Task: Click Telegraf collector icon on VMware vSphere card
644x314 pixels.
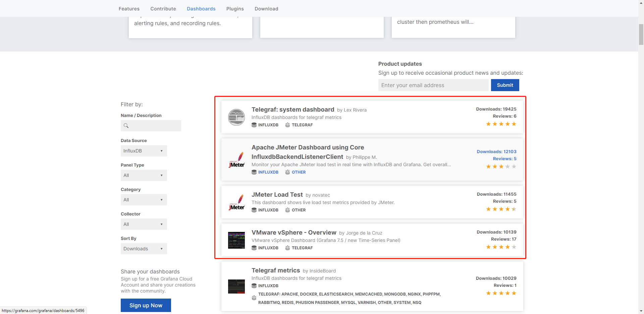Action: [x=287, y=248]
